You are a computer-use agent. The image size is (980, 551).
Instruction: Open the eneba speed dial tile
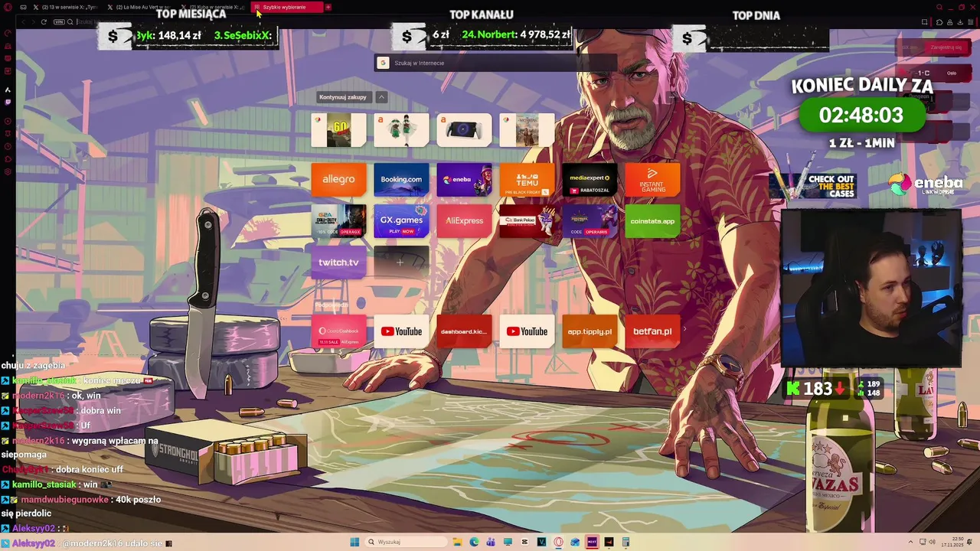[464, 179]
